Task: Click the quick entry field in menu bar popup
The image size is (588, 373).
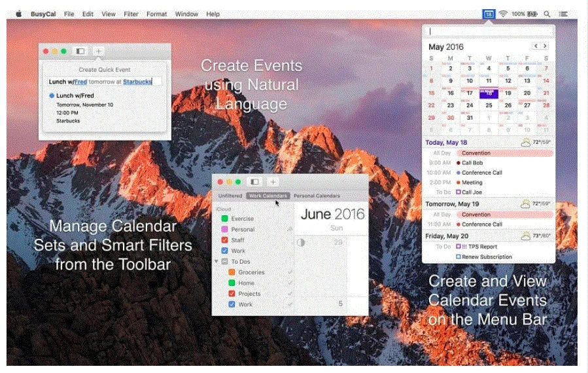Action: [x=489, y=31]
